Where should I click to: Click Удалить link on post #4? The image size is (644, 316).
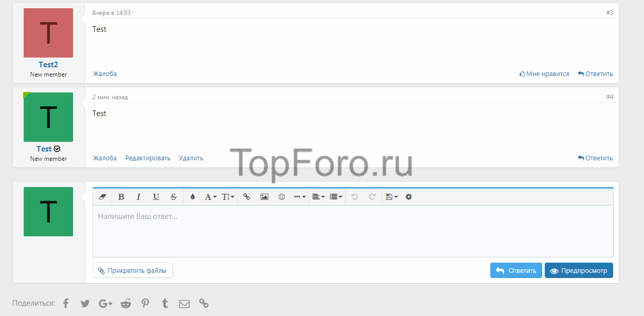[x=191, y=158]
